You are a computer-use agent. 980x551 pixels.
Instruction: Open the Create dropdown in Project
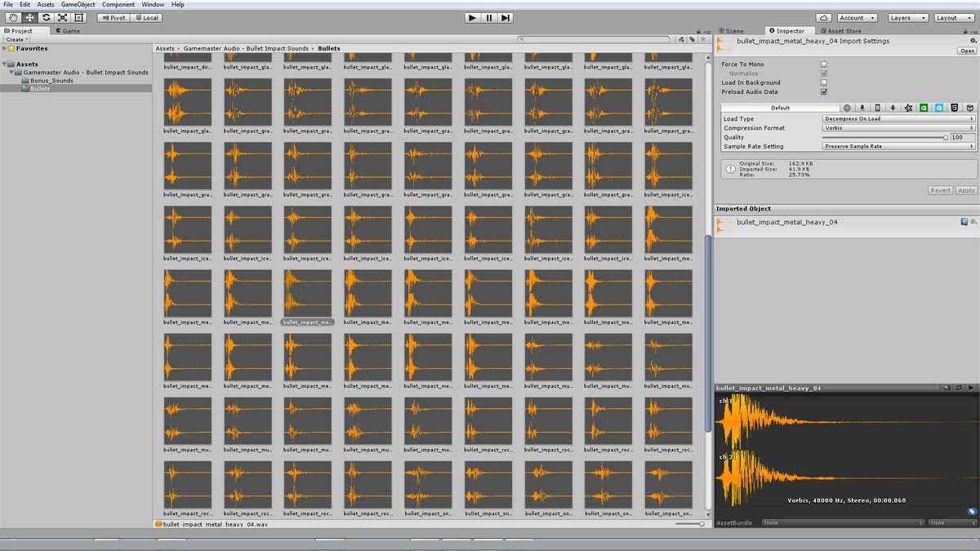pyautogui.click(x=17, y=39)
